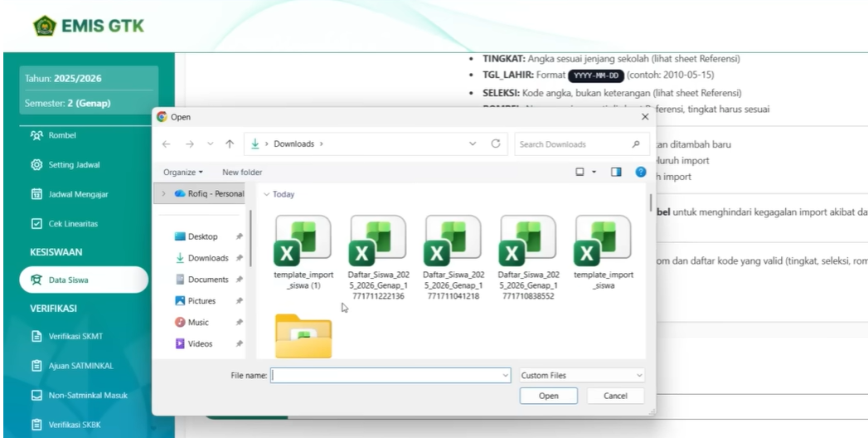Image resolution: width=868 pixels, height=438 pixels.
Task: Change the file view layout
Action: [579, 173]
